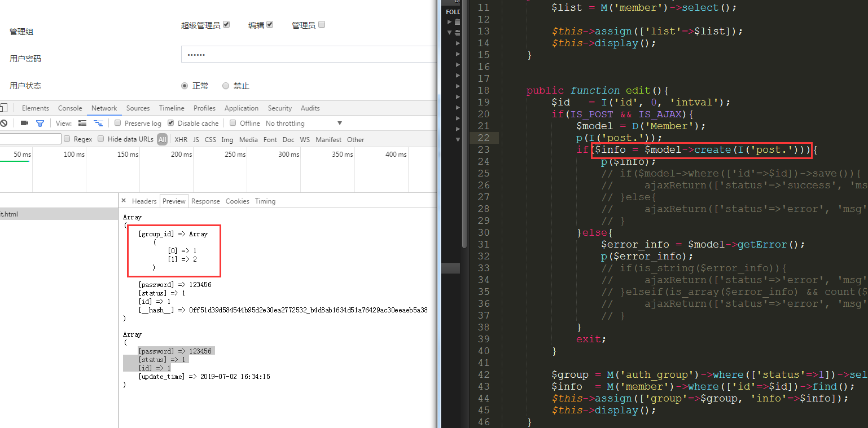
Task: Switch to the Console tab
Action: [x=70, y=108]
